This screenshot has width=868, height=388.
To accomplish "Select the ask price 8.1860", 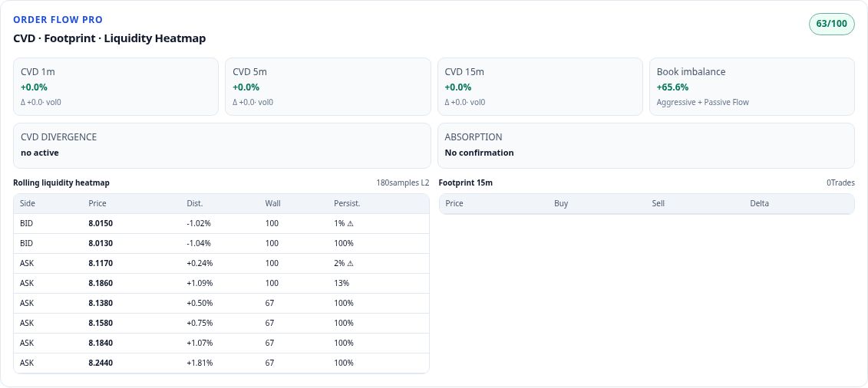I will click(101, 283).
